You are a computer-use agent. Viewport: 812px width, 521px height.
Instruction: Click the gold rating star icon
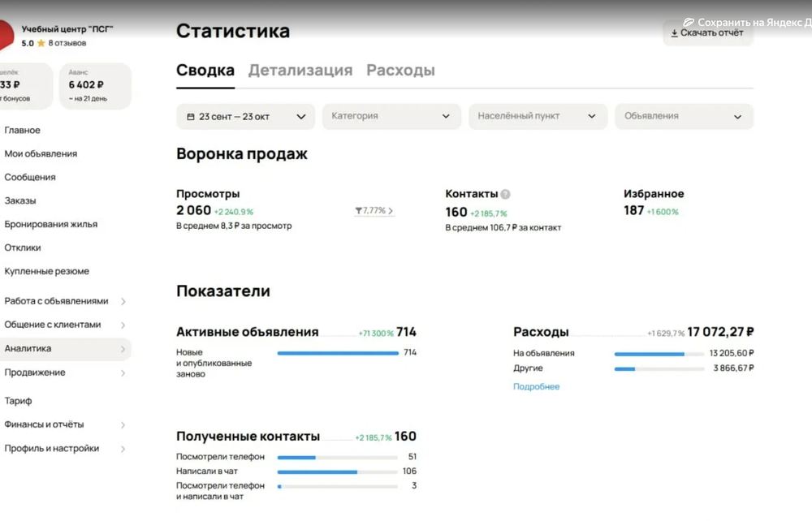(x=41, y=43)
